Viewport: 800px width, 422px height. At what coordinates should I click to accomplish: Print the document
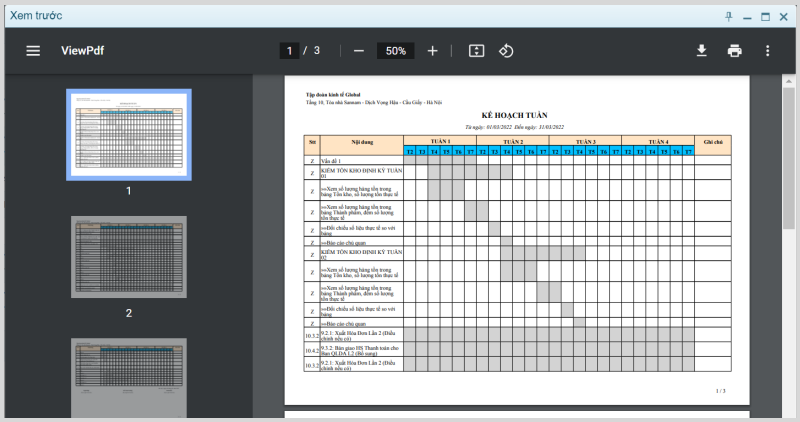734,51
